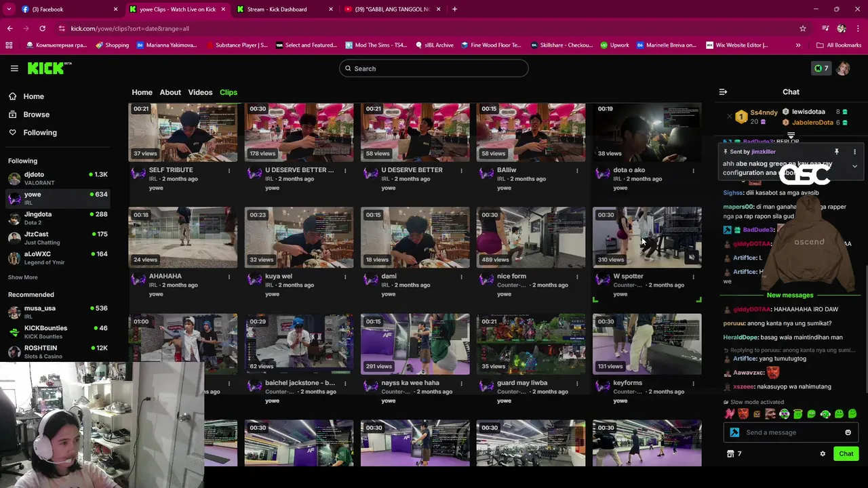Open options for U DESERVE BETTER ... clip

pyautogui.click(x=345, y=171)
